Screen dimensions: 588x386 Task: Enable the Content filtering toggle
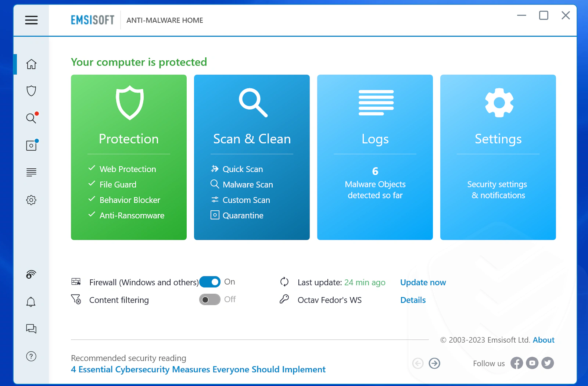210,300
